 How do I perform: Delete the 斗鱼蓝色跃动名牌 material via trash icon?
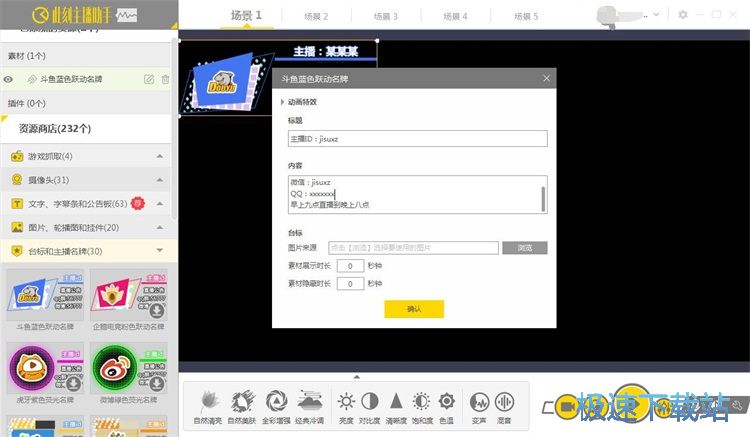click(x=165, y=79)
